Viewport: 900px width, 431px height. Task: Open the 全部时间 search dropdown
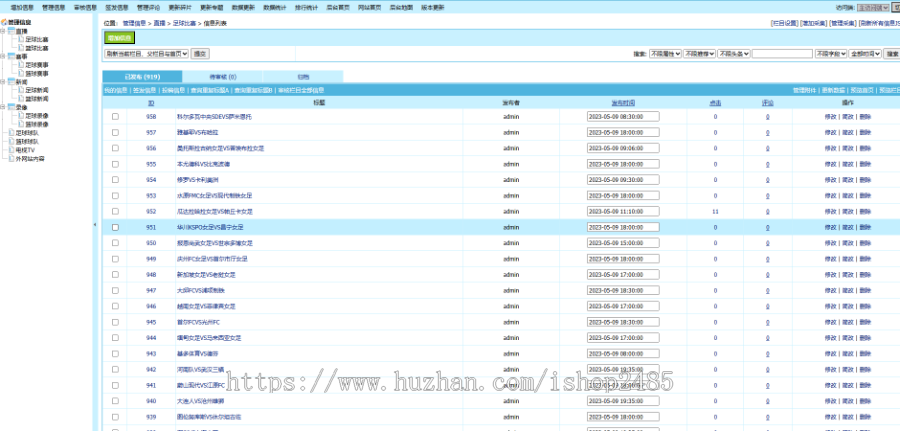(x=865, y=53)
